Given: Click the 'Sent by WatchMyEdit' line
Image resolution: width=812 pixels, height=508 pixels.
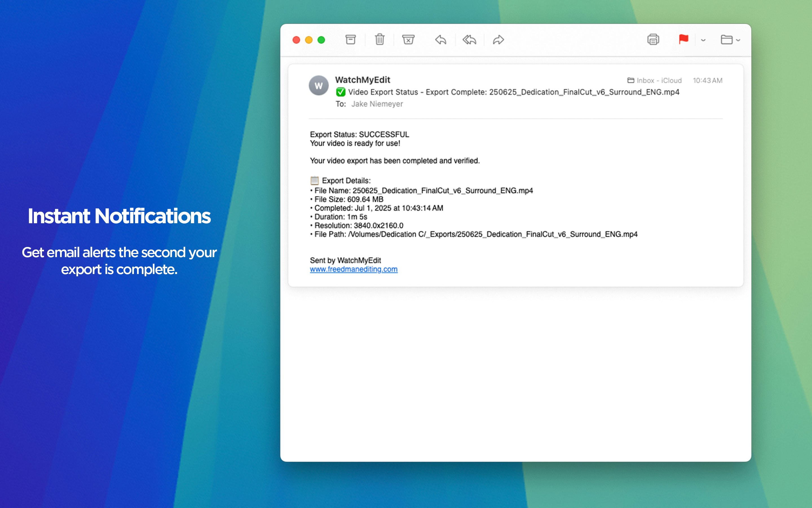Looking at the screenshot, I should (345, 260).
